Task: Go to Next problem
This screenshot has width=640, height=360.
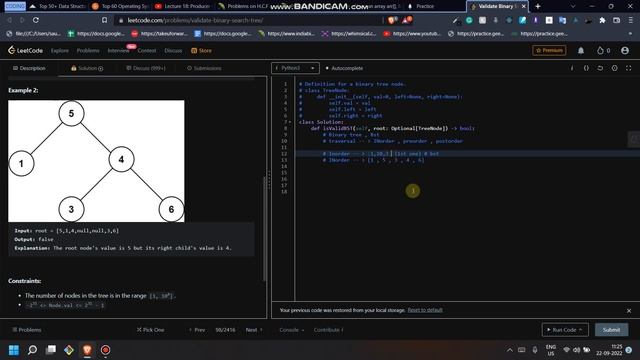Action: pyautogui.click(x=254, y=330)
